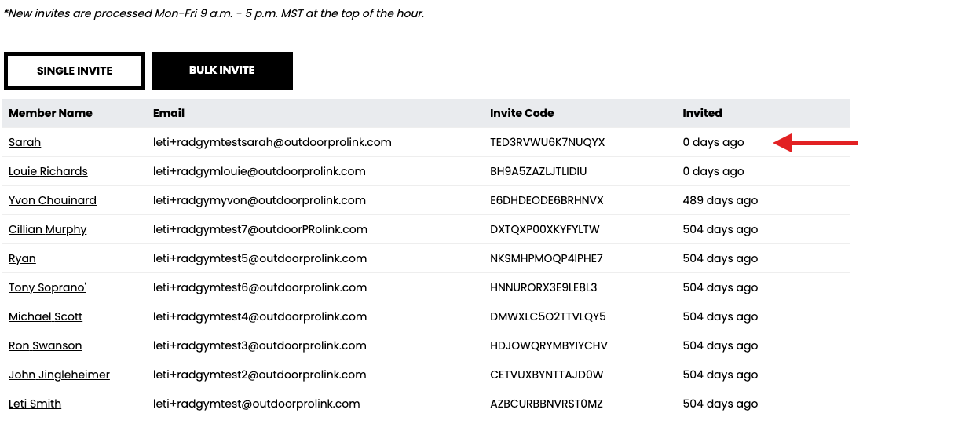Click the Leti Smith name link

point(35,404)
